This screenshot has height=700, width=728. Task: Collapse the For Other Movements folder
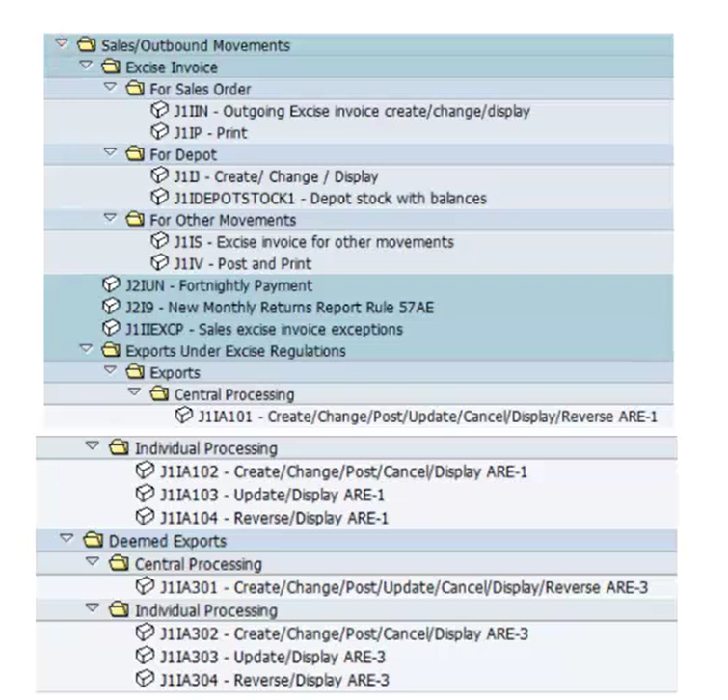(x=110, y=217)
